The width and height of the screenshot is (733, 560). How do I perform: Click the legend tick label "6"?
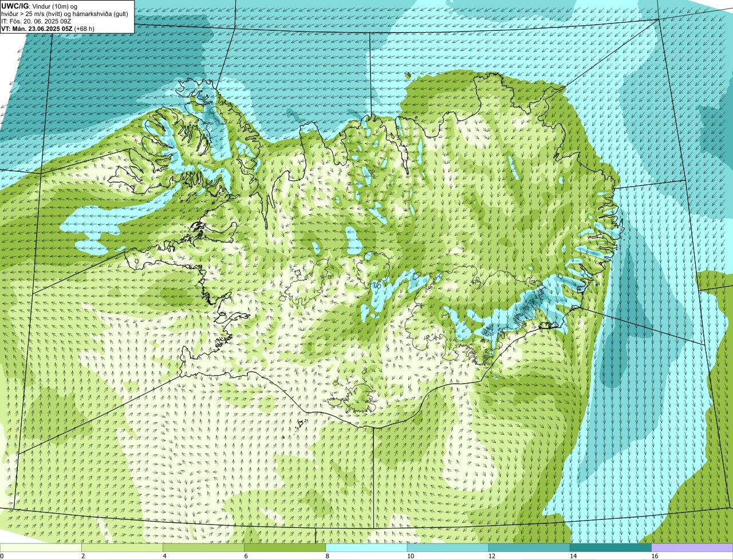246,556
